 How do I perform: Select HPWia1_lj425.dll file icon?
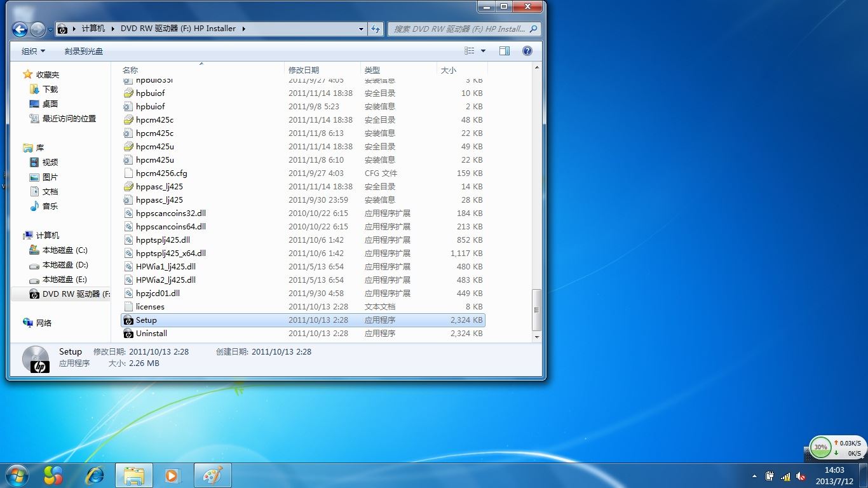[x=128, y=267]
